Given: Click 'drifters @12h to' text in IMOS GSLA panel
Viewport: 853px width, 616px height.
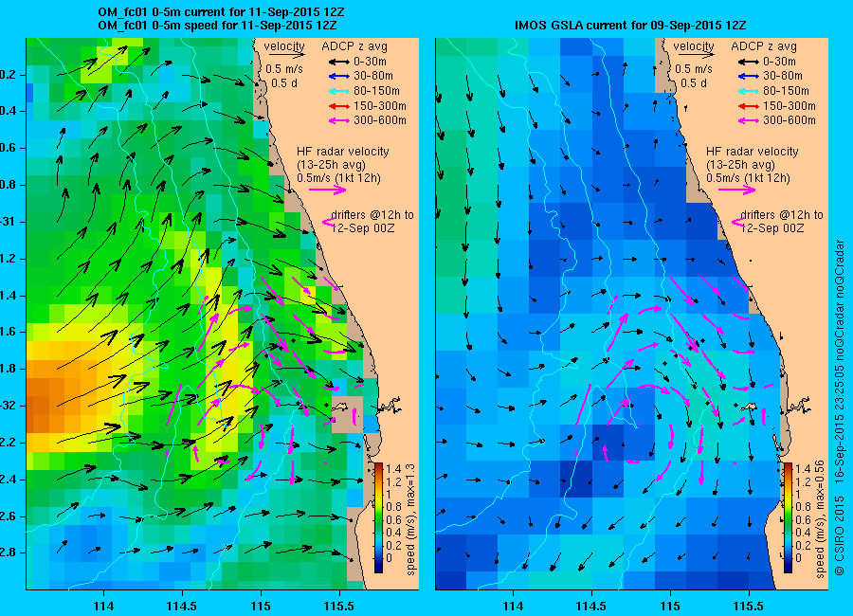Looking at the screenshot, I should [x=782, y=215].
